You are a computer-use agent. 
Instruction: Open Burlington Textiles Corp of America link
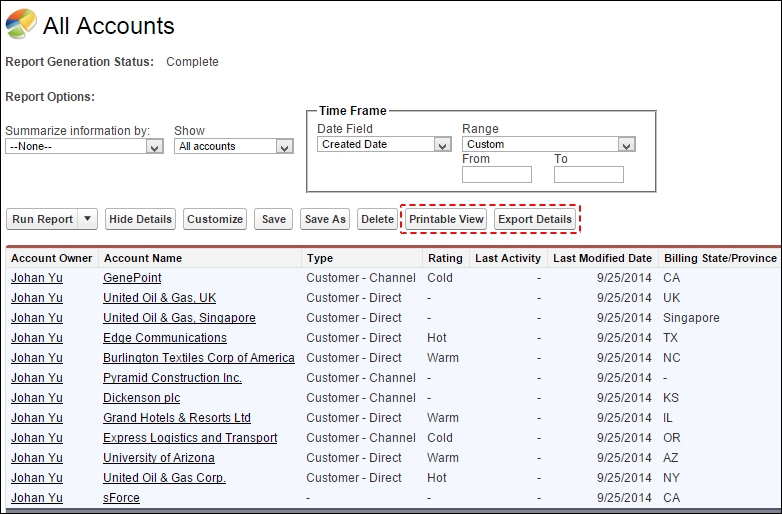pos(198,357)
